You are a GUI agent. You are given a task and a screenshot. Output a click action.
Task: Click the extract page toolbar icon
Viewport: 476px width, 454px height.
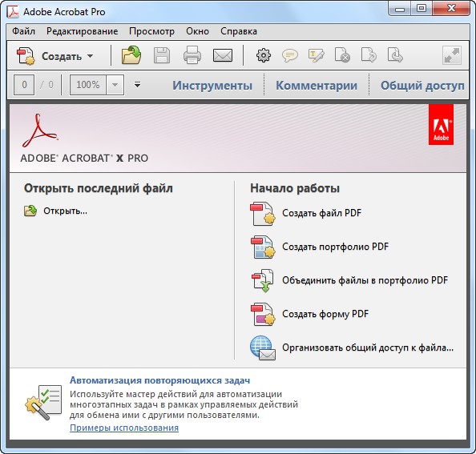(x=395, y=55)
